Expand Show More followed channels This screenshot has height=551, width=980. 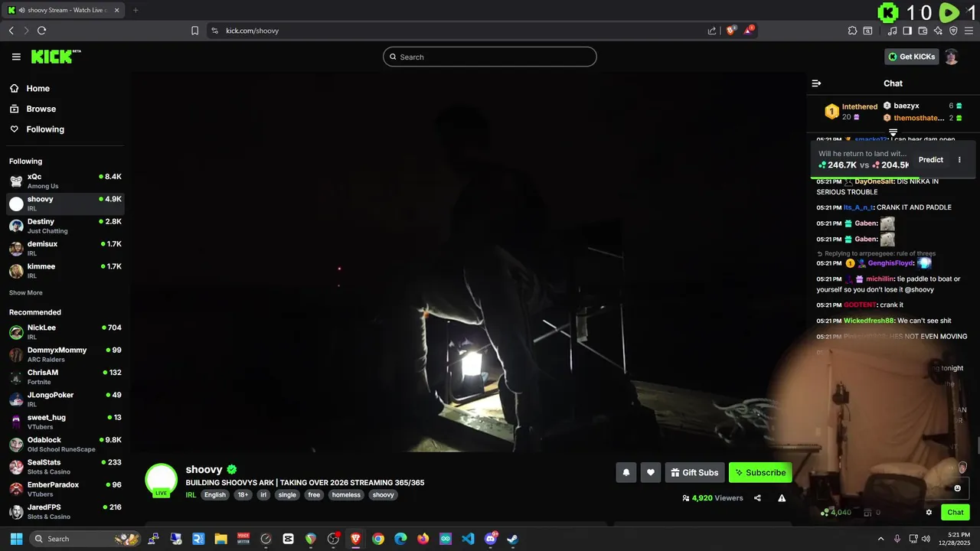click(26, 293)
